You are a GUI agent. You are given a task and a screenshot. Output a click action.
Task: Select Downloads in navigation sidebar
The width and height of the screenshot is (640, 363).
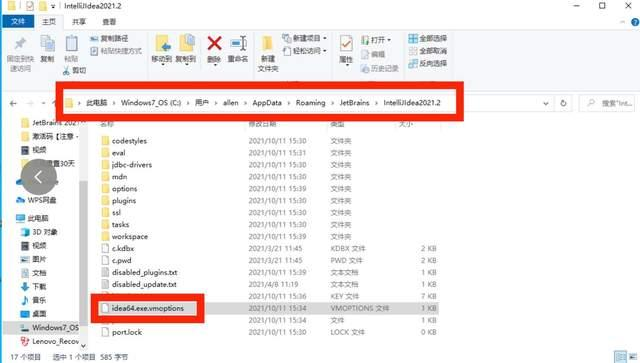[33, 286]
